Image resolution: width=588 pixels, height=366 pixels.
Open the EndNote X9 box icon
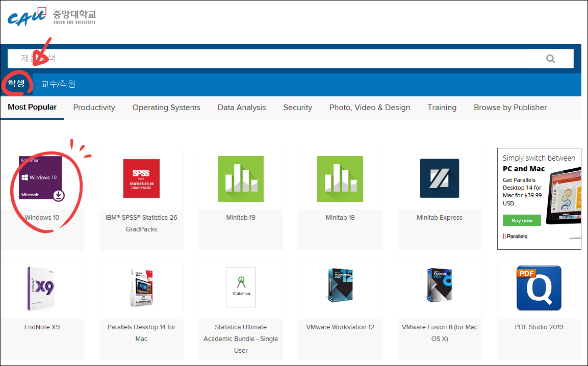click(x=41, y=289)
